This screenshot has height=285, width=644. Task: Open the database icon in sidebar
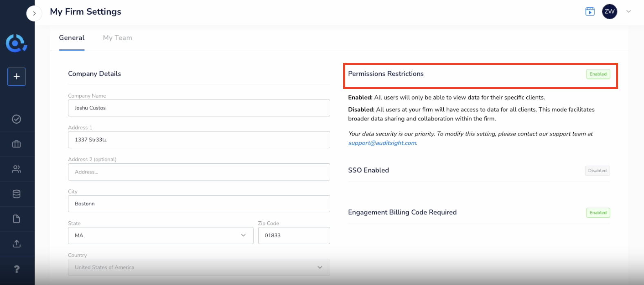click(16, 194)
